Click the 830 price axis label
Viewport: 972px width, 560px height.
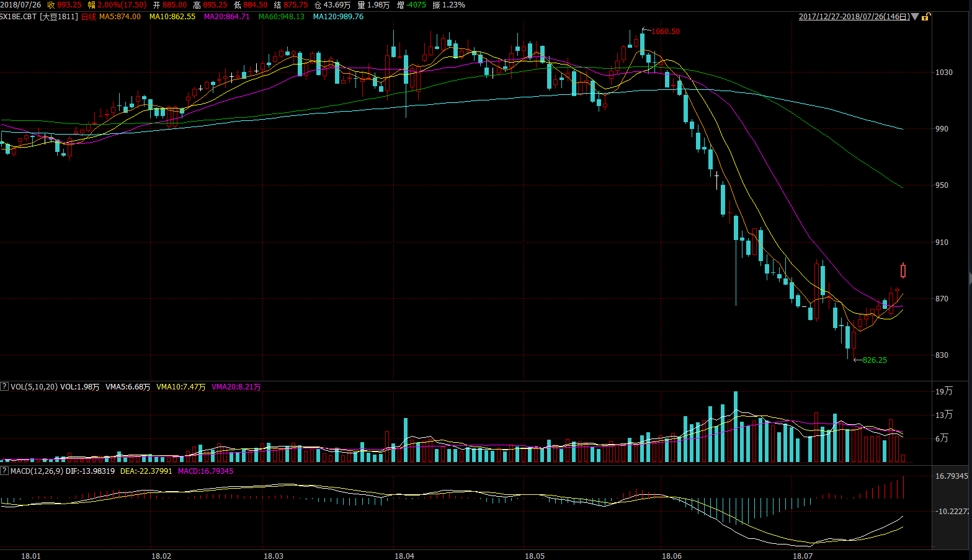(942, 355)
